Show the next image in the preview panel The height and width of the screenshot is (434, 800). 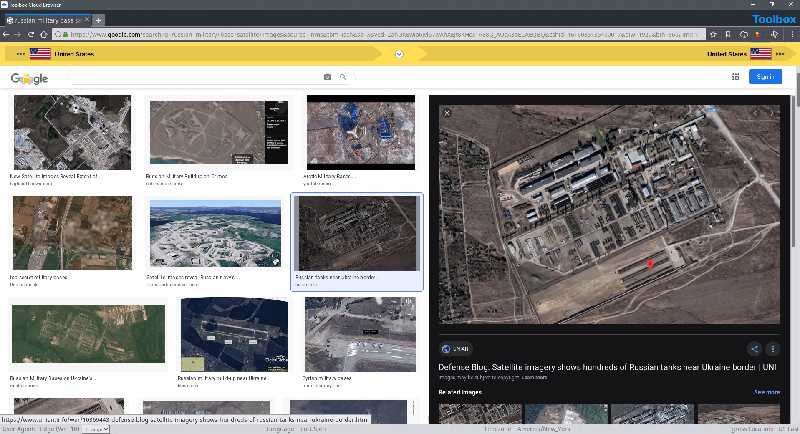[772, 113]
